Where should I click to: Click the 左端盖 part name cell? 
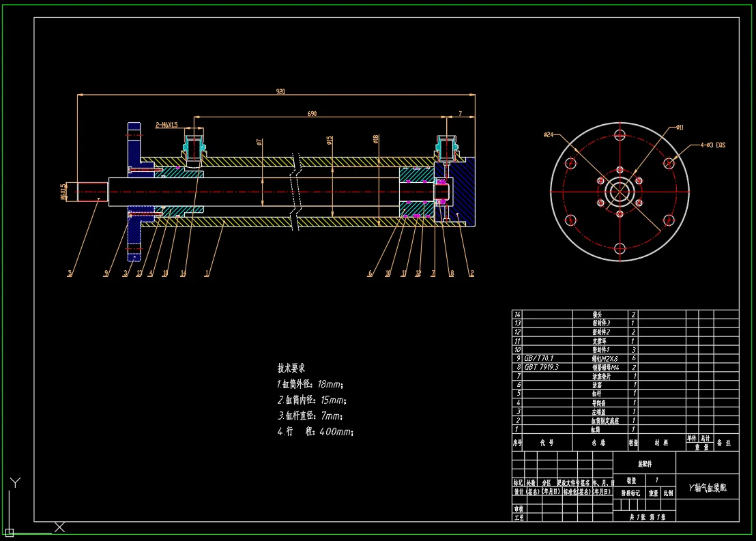(x=599, y=412)
